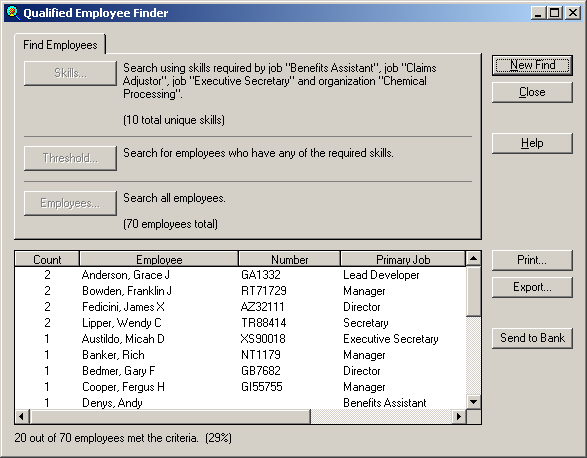Viewport: 587px width, 458px height.
Task: Click employee number NT1179
Action: pyautogui.click(x=261, y=355)
